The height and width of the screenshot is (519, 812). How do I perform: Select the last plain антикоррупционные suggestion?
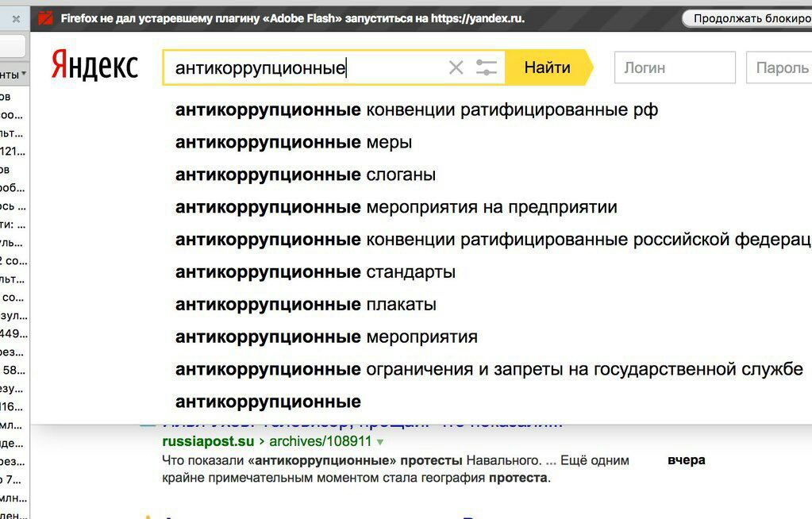click(268, 402)
